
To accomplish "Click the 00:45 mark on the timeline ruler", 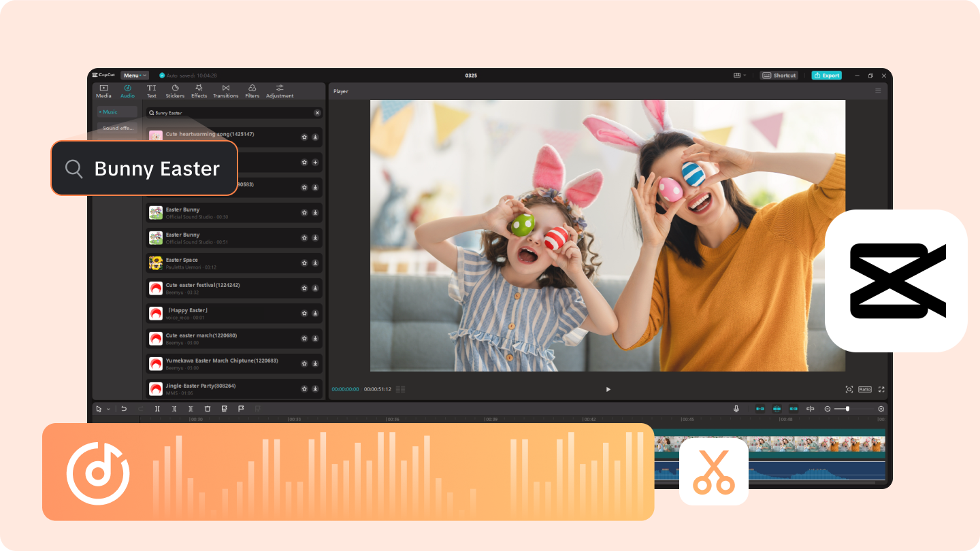I will pyautogui.click(x=687, y=419).
